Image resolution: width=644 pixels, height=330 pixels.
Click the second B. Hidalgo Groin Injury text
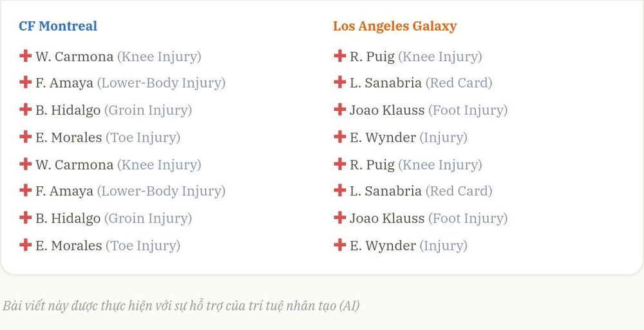click(148, 218)
